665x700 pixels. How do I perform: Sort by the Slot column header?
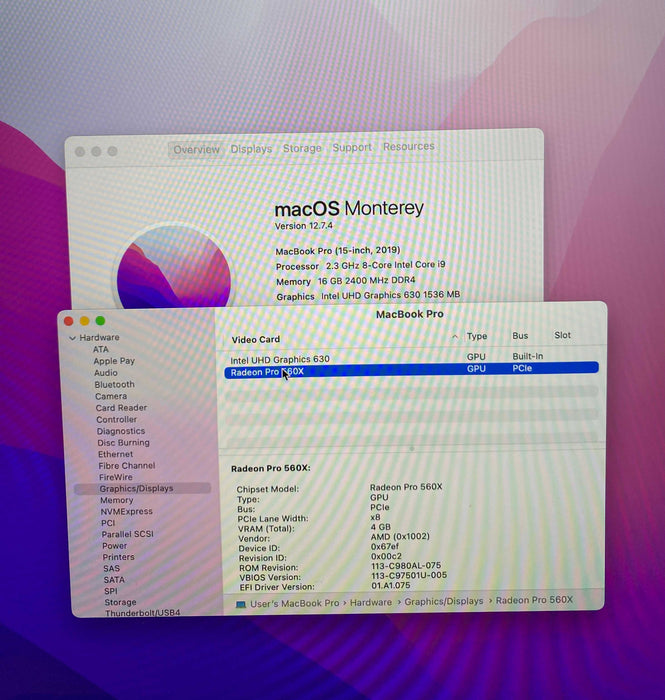coord(562,335)
